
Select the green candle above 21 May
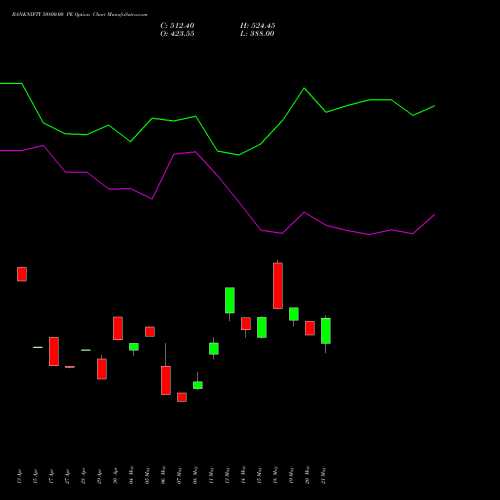pyautogui.click(x=326, y=331)
